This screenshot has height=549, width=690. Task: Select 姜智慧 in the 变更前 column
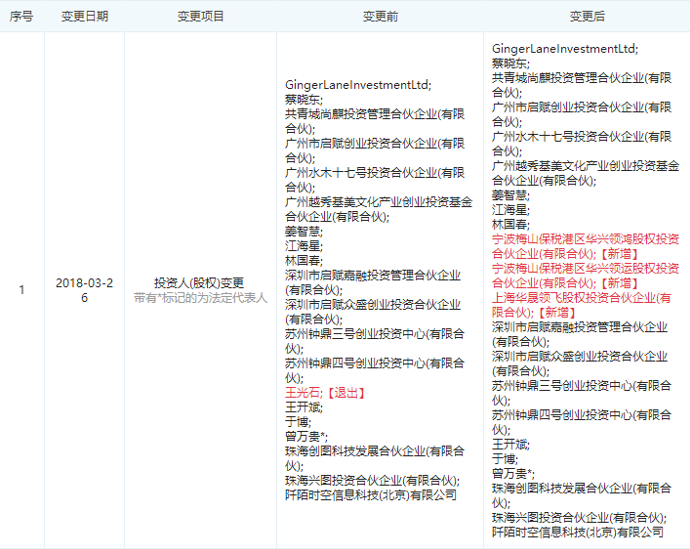click(x=304, y=231)
